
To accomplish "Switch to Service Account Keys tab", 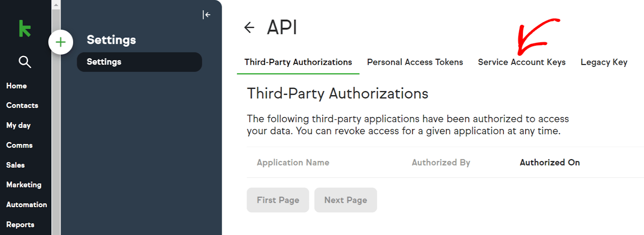I will [x=522, y=62].
